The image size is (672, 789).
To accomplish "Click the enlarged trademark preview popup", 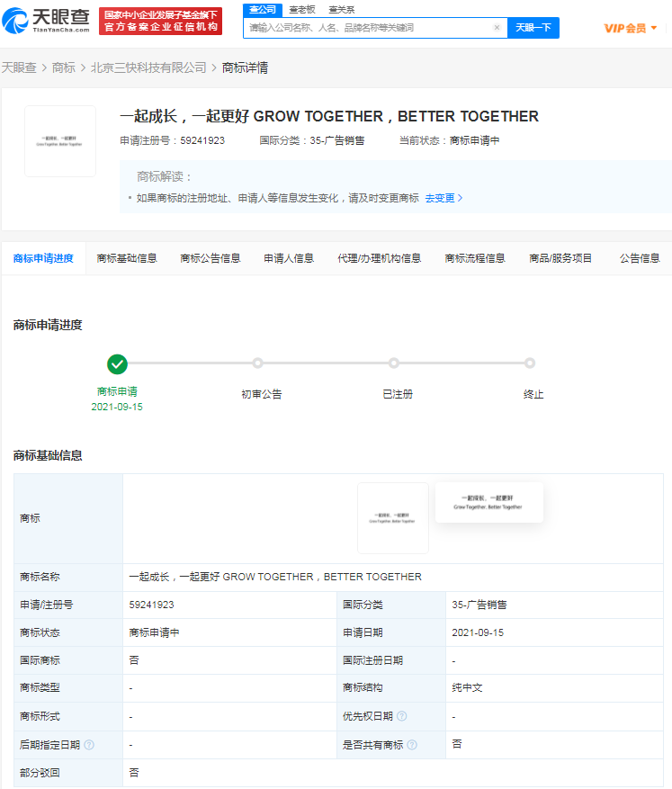I will point(488,502).
